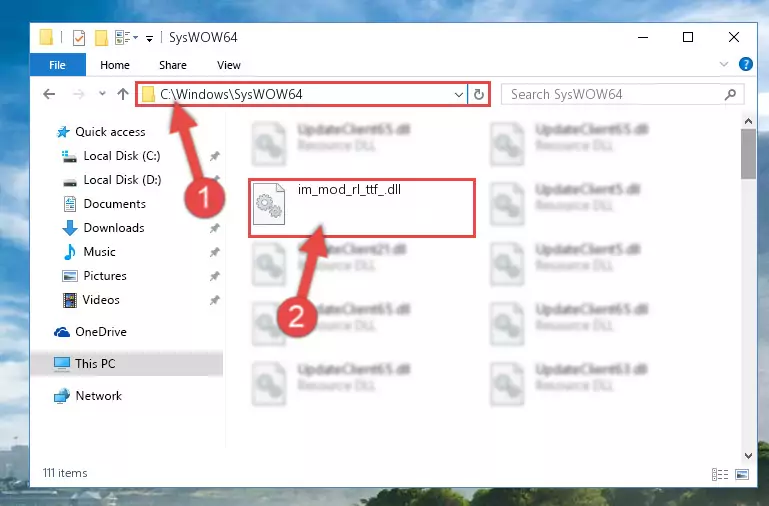Click the folder icon in title bar

point(46,37)
